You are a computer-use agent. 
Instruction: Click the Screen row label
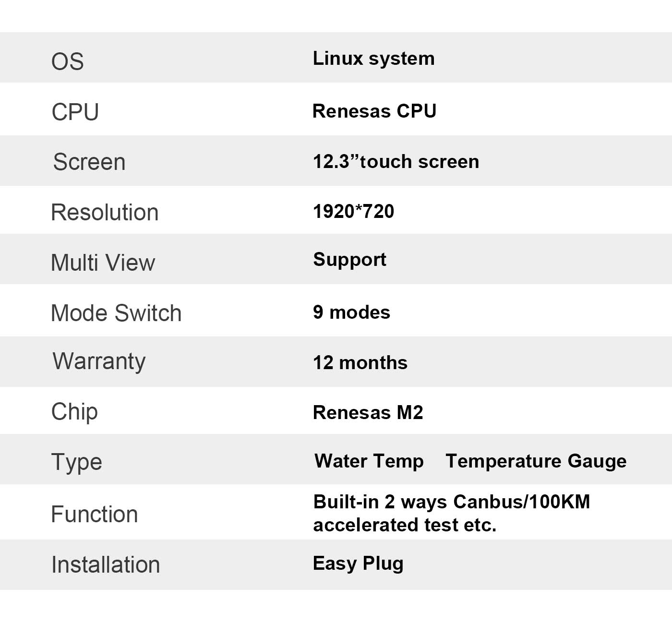(x=89, y=162)
